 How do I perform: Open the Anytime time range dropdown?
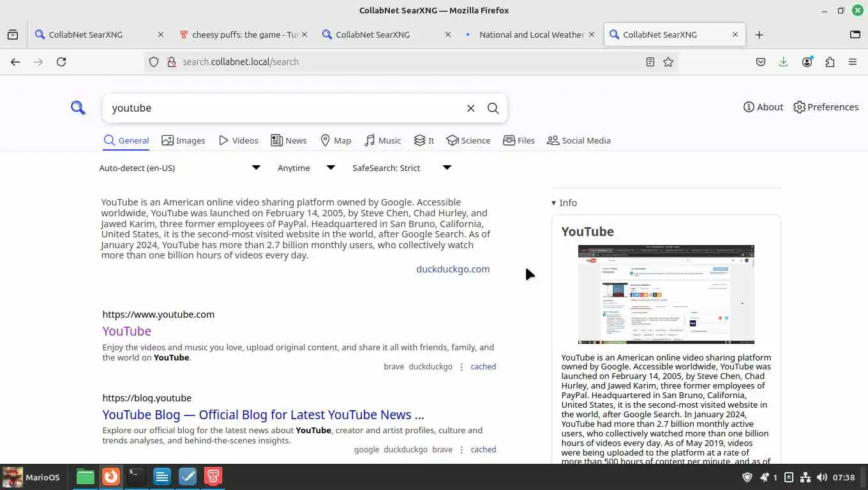306,168
